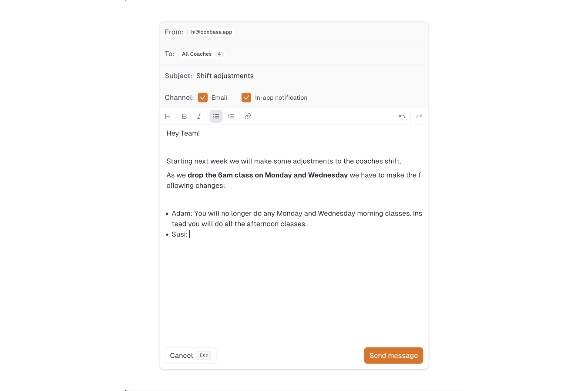Toggle the active bullet list button
The width and height of the screenshot is (588, 391).
pos(216,116)
